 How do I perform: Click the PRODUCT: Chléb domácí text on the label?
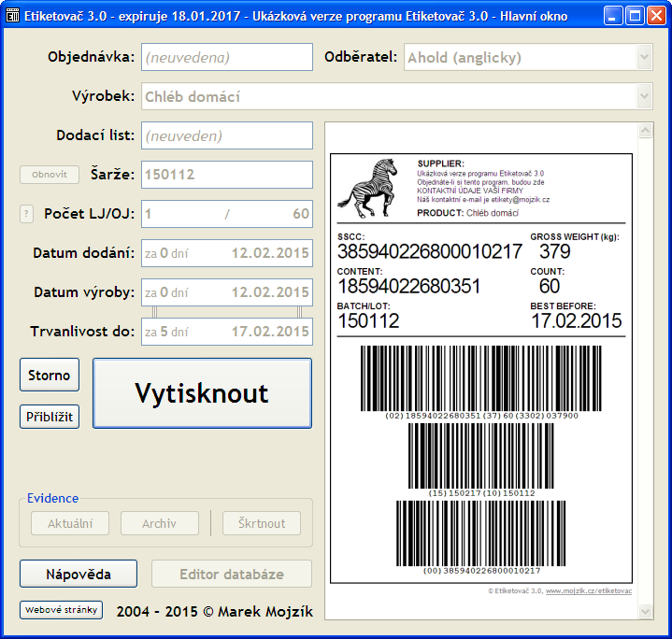click(468, 213)
